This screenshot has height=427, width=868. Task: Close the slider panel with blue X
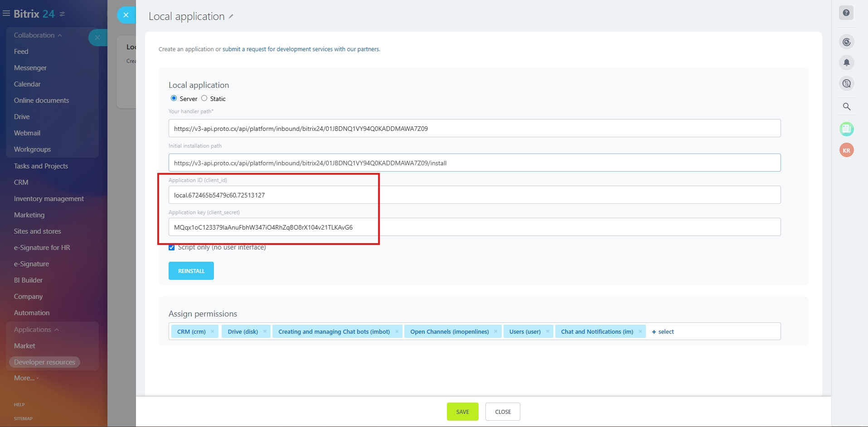point(126,15)
